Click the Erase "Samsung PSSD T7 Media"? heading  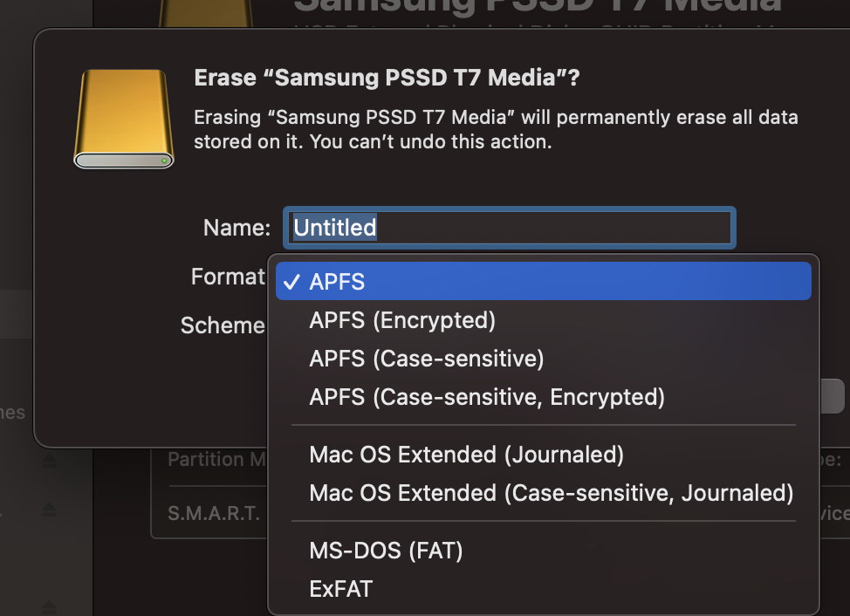pos(387,78)
